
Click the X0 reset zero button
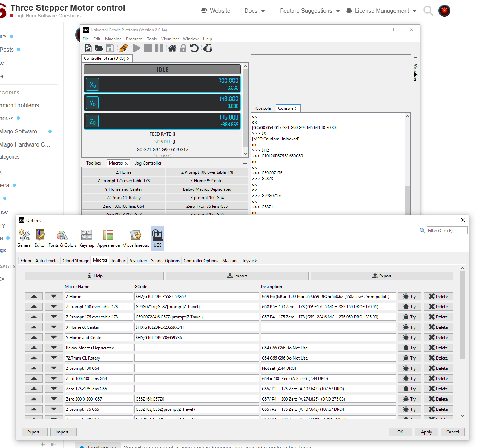point(92,85)
